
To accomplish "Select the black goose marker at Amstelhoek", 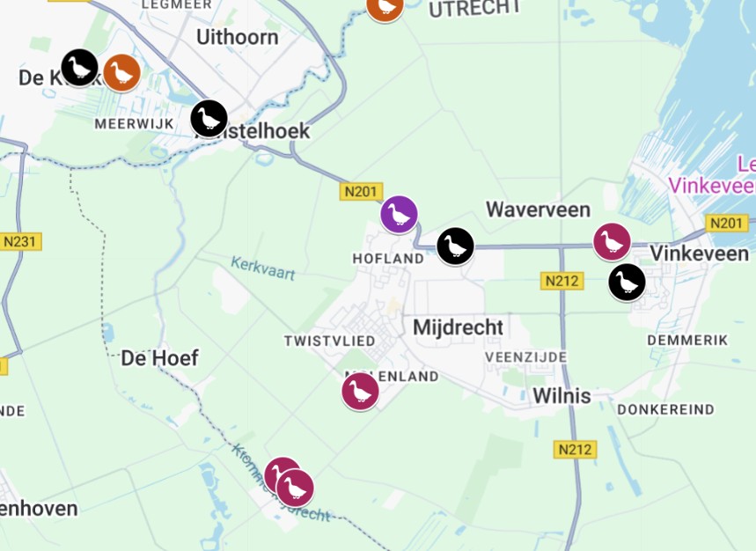I will coord(209,119).
